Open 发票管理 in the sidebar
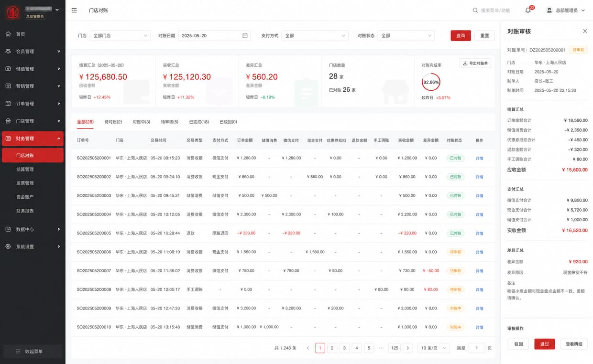Image resolution: width=593 pixels, height=364 pixels. point(25,183)
